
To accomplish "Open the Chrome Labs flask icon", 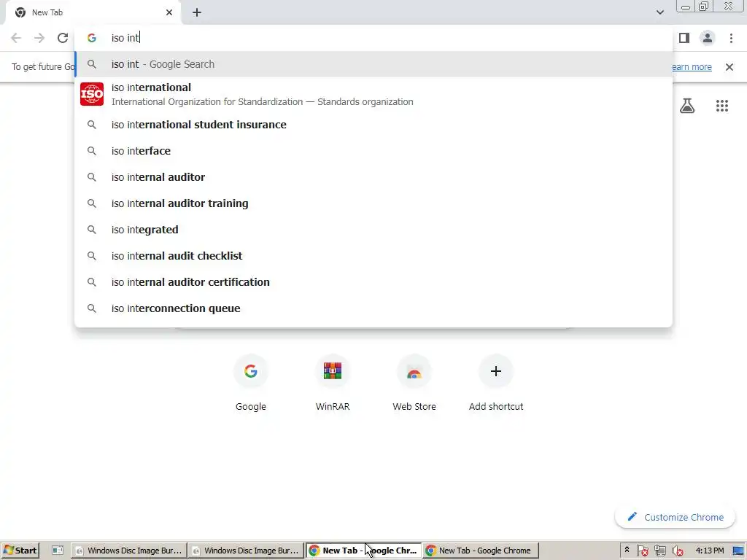I will 687,106.
